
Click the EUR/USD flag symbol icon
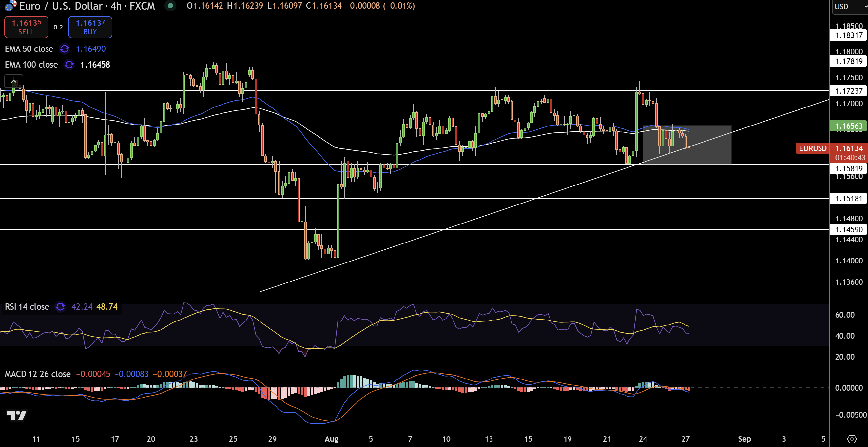click(x=10, y=5)
